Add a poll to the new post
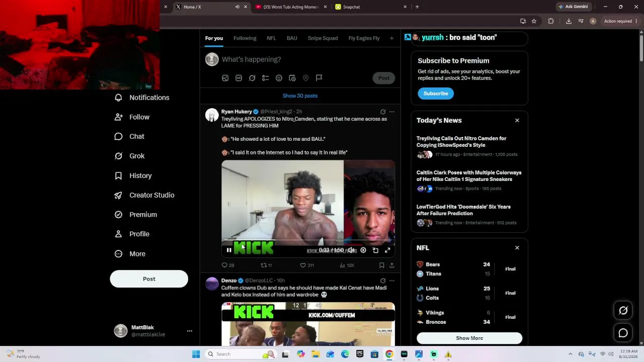The height and width of the screenshot is (362, 644). (266, 78)
